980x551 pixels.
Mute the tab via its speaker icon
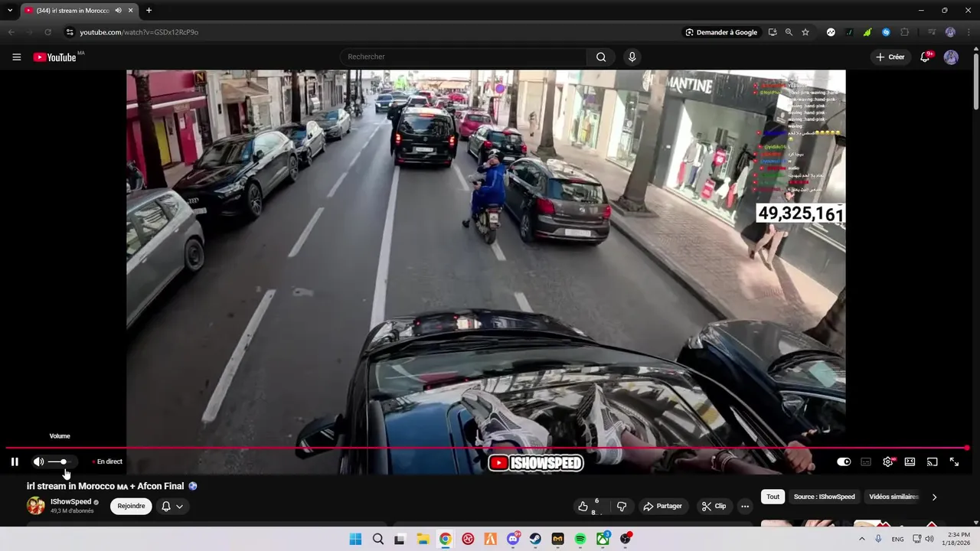click(x=119, y=10)
